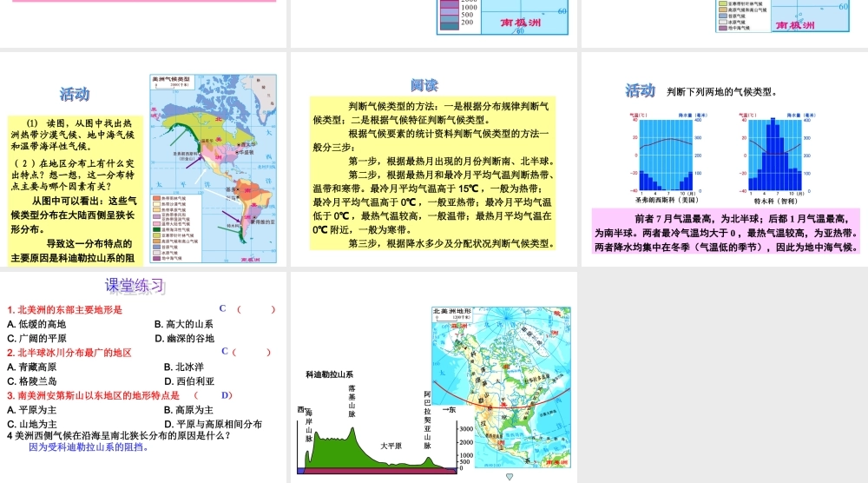Open the 活动 slide with the Americas climate map

(x=143, y=159)
